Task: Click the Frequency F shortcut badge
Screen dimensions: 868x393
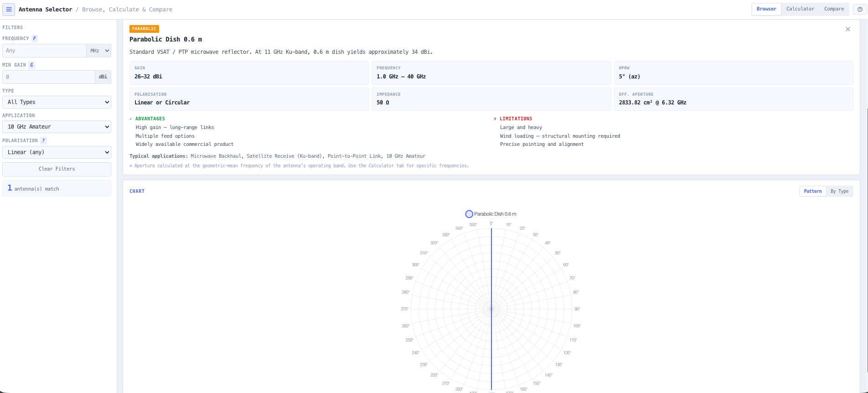Action: coord(35,38)
